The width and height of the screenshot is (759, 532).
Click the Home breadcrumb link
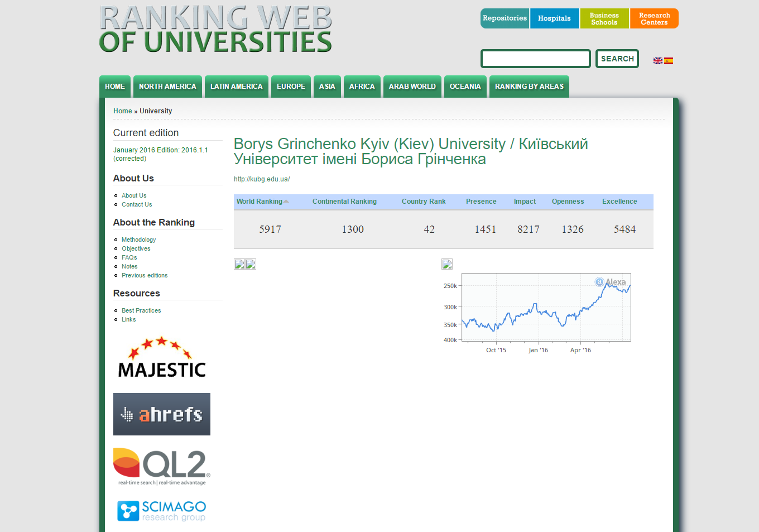(x=122, y=111)
